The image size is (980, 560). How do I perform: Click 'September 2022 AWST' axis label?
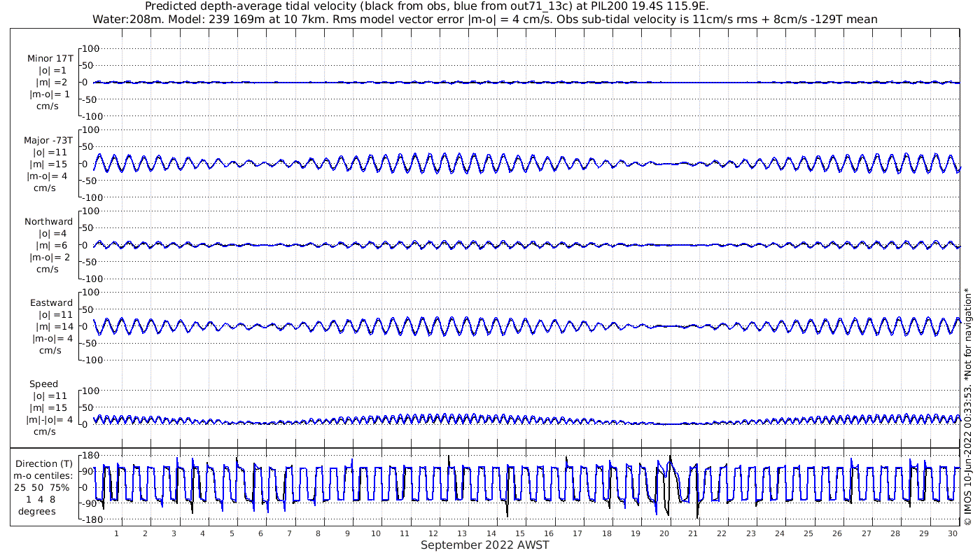coord(485,545)
